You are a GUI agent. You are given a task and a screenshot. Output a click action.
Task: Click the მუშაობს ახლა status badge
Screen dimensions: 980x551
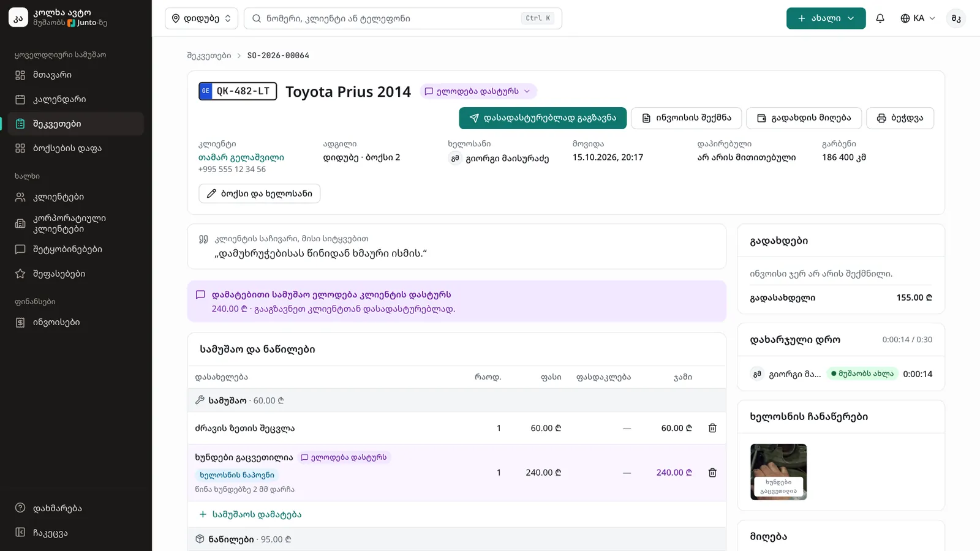(862, 373)
